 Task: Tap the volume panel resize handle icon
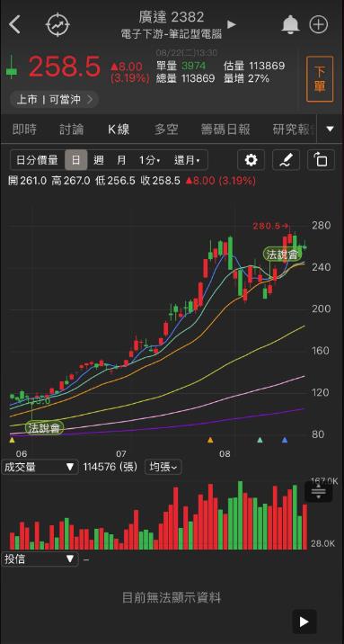[x=319, y=491]
